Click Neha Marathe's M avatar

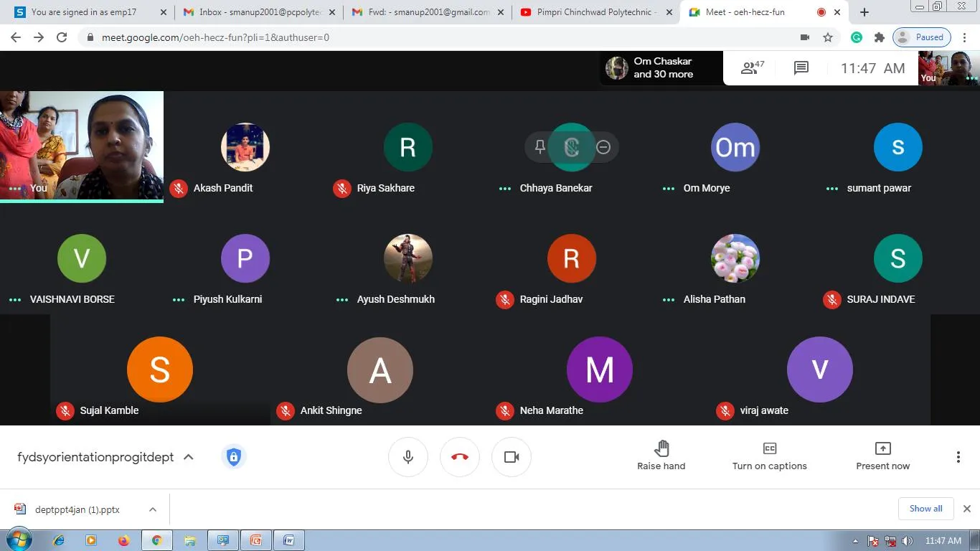click(x=600, y=369)
